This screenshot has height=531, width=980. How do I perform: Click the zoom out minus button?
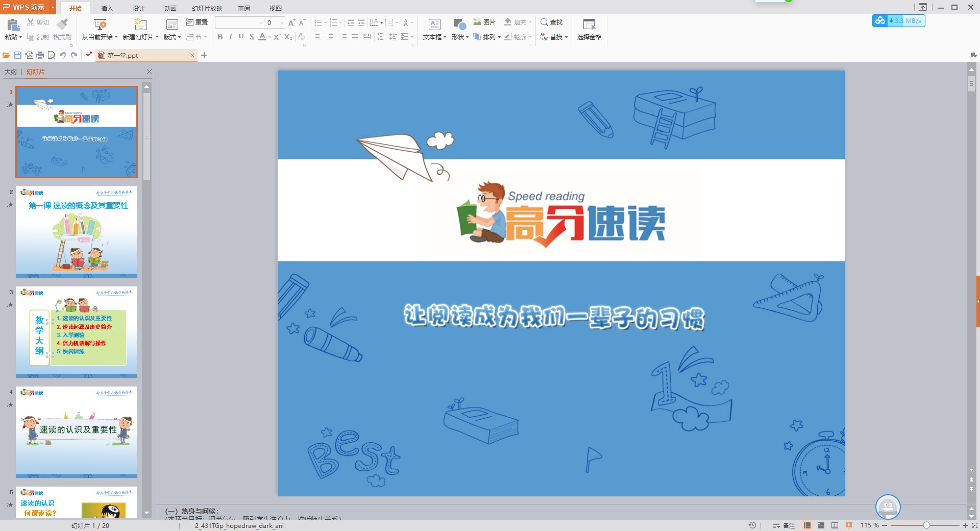coord(885,525)
